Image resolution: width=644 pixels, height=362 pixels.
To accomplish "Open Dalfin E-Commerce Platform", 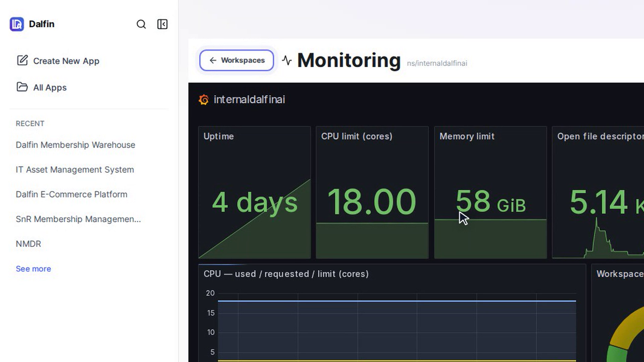I will [71, 194].
